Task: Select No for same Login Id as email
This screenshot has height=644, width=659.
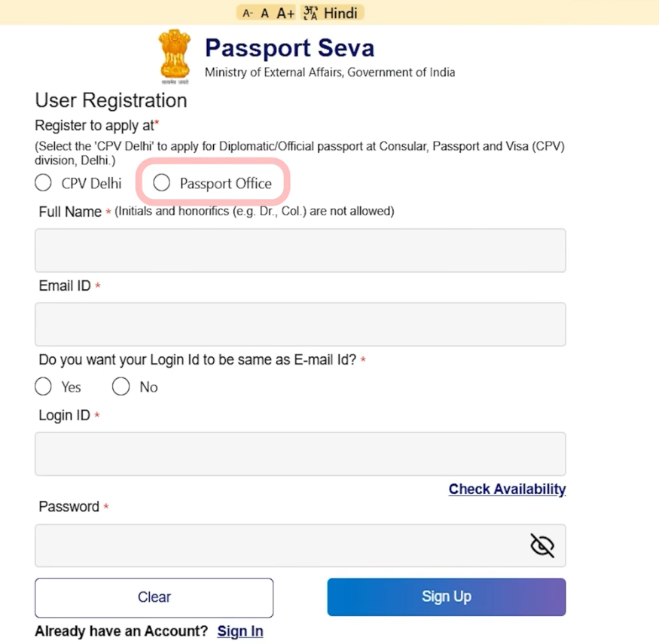Action: pos(121,386)
